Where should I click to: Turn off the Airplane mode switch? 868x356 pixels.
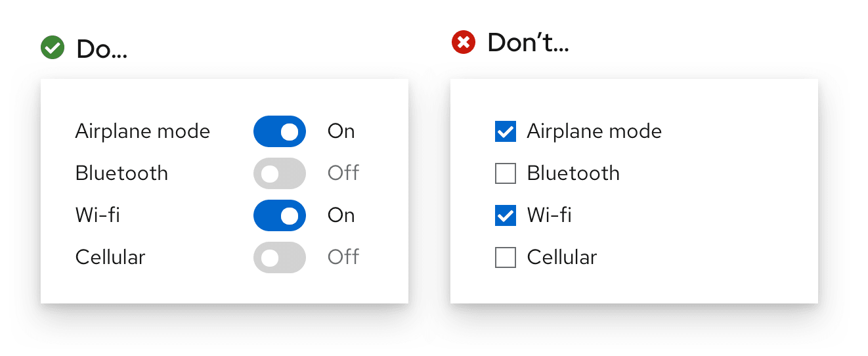click(x=280, y=131)
